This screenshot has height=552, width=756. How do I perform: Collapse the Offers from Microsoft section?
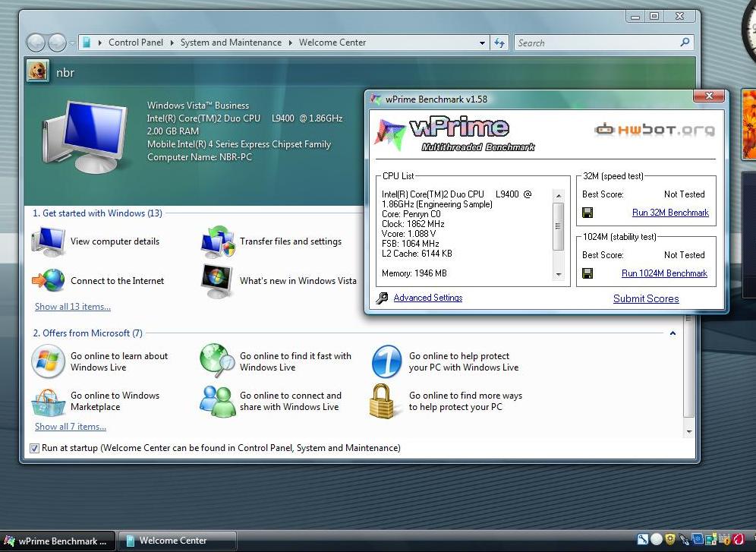(x=673, y=333)
